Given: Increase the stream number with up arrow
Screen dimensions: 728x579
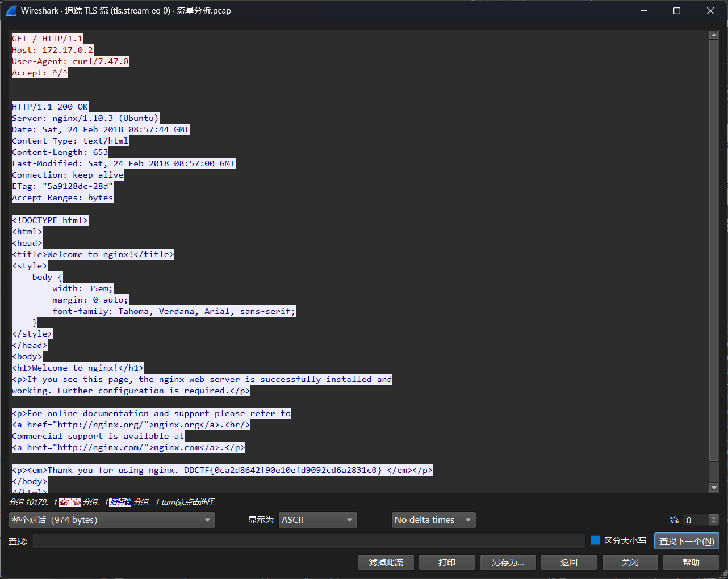Looking at the screenshot, I should point(714,517).
